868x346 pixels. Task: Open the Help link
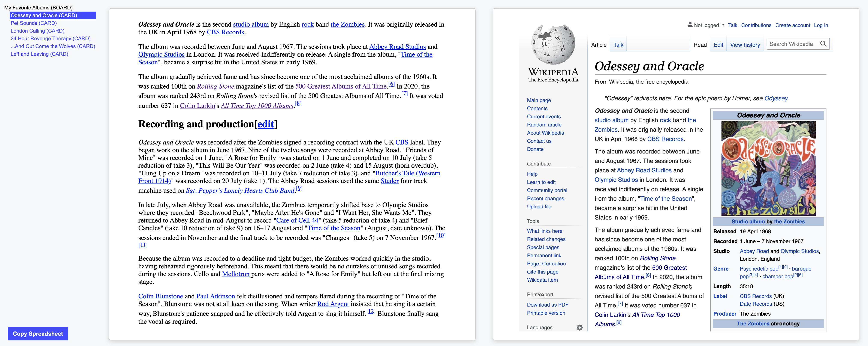click(532, 174)
